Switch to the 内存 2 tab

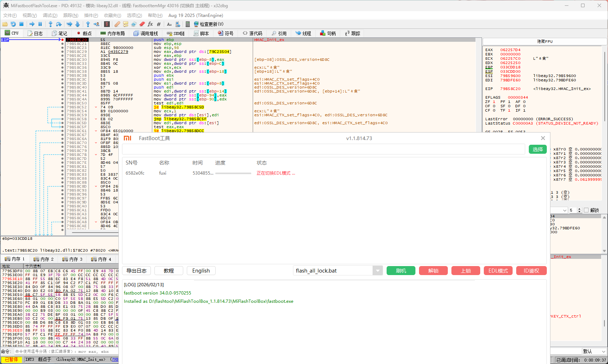click(x=43, y=259)
